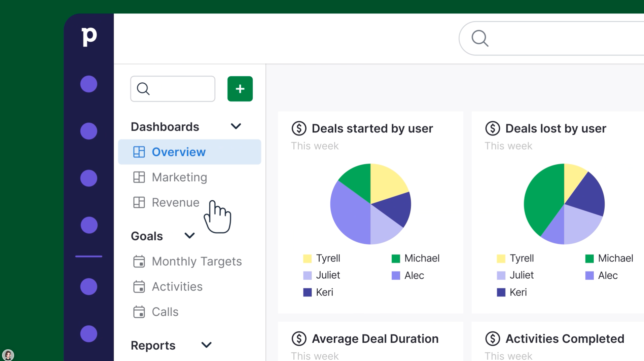Viewport: 644px width, 361px height.
Task: Click the fourth purple circle above the rail divider
Action: (89, 225)
